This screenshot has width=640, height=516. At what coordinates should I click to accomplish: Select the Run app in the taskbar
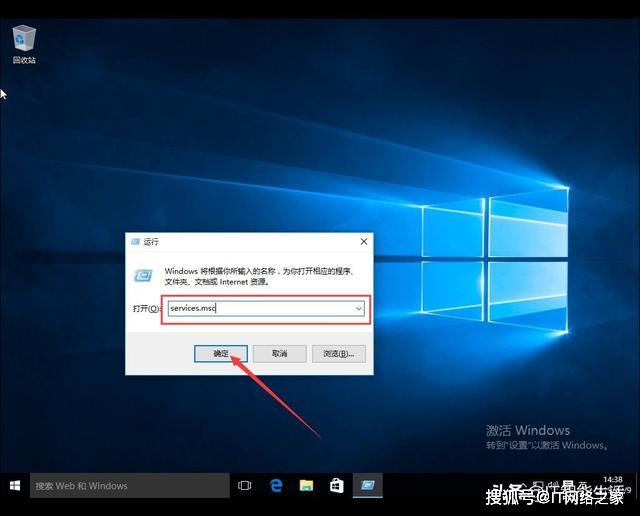coord(368,485)
